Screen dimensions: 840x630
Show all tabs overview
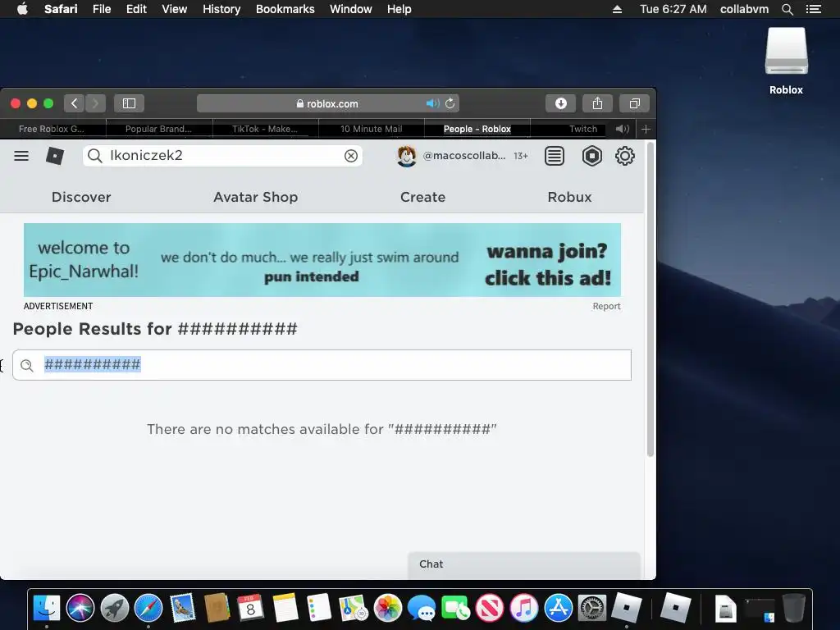tap(634, 103)
